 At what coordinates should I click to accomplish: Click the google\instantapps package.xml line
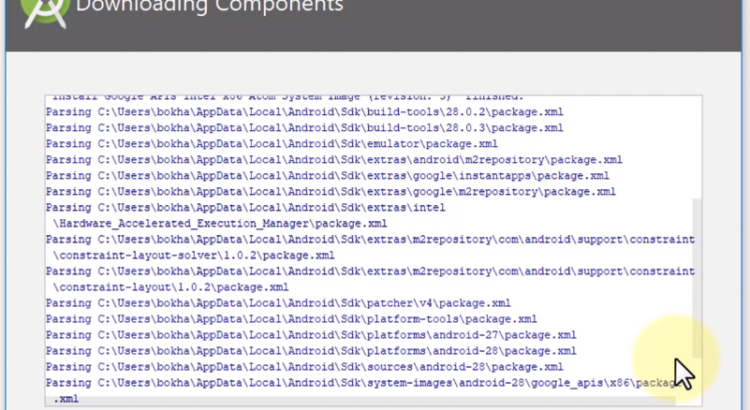point(327,176)
